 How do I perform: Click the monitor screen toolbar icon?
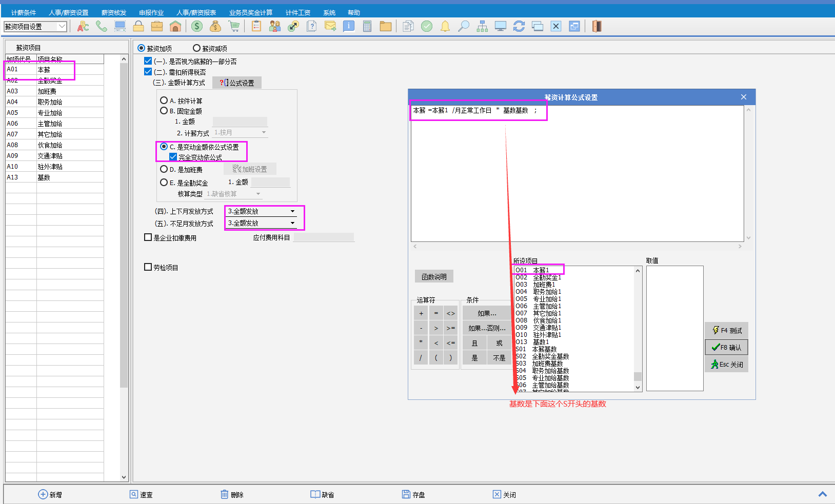coord(501,26)
